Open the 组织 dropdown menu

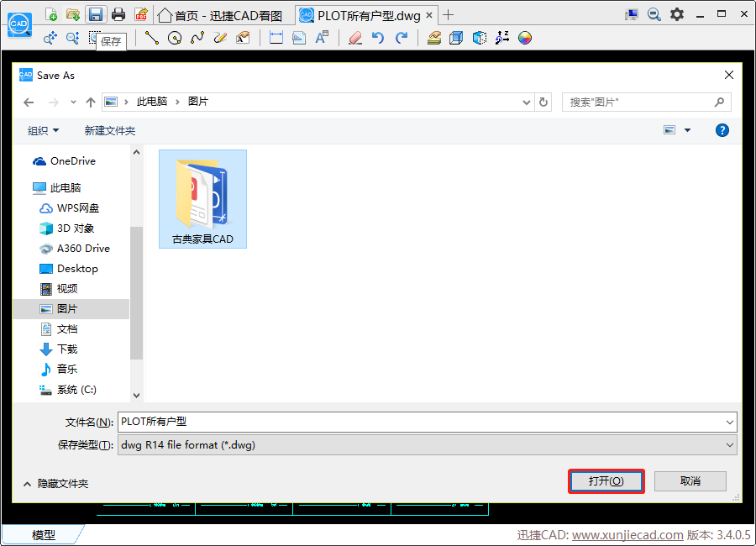click(x=44, y=130)
